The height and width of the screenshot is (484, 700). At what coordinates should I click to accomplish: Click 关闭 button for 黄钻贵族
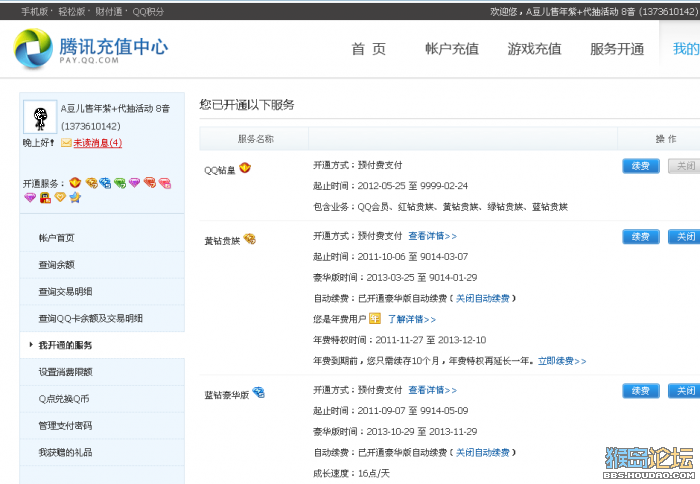click(x=684, y=237)
